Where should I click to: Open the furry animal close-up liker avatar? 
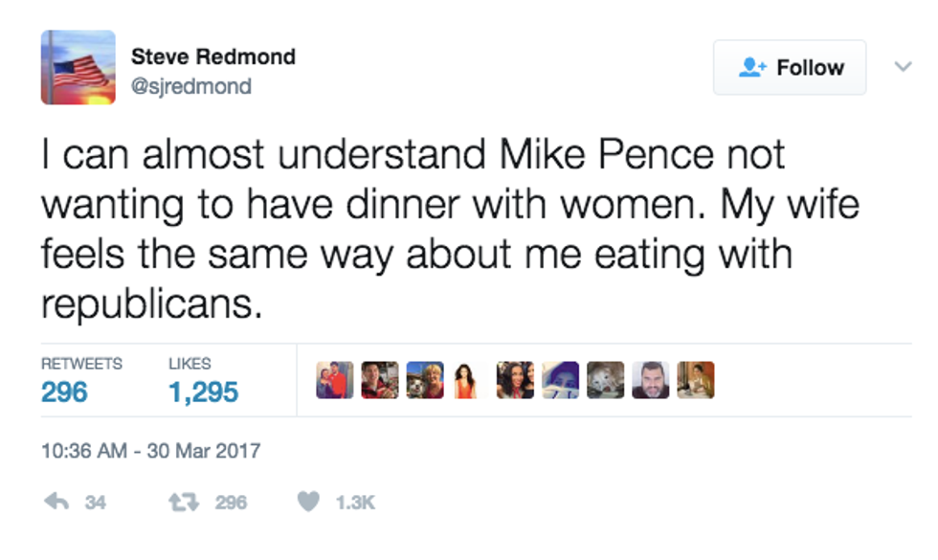605,380
